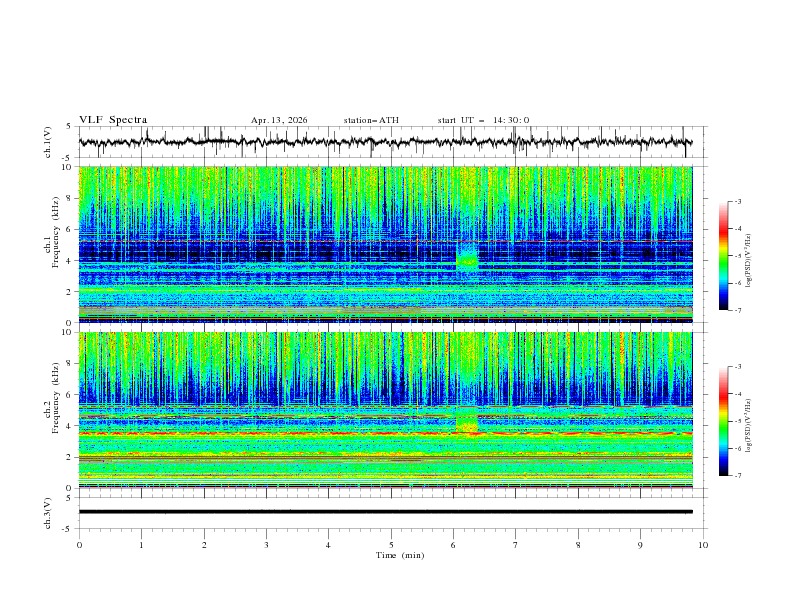Click the "6" frequency tick on ch.1 spectrogram
This screenshot has height=612, width=792.
click(x=70, y=229)
